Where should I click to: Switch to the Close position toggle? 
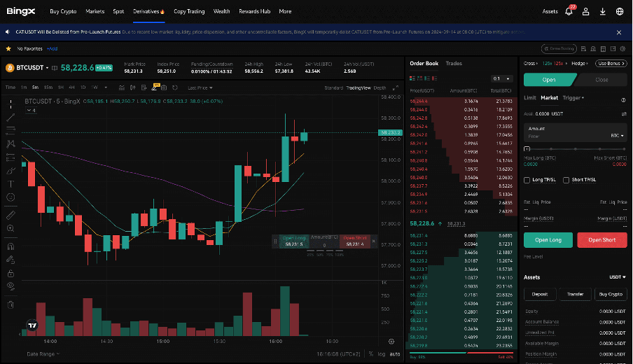tap(601, 80)
